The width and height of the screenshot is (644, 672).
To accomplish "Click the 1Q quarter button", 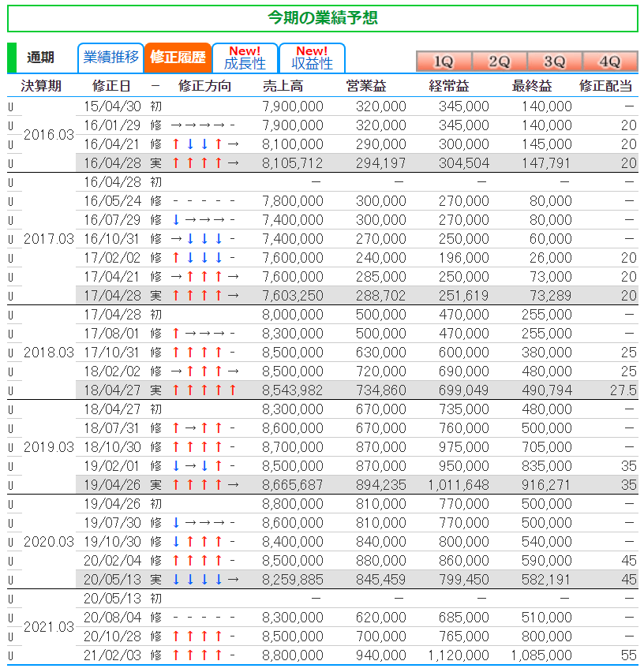I will [444, 62].
